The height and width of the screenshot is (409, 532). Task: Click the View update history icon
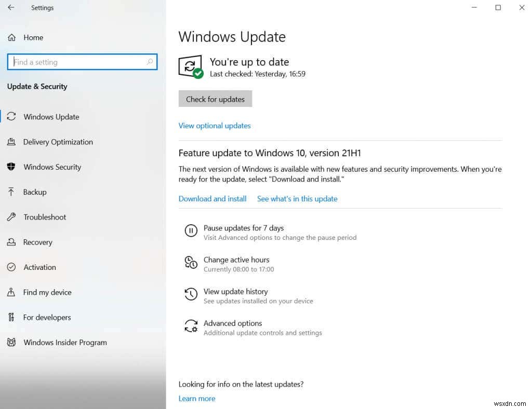point(191,294)
